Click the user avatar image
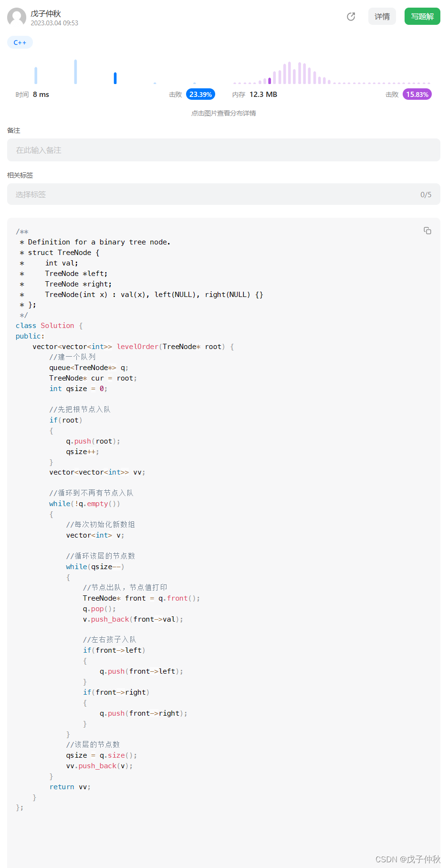The height and width of the screenshot is (868, 448). [x=17, y=17]
